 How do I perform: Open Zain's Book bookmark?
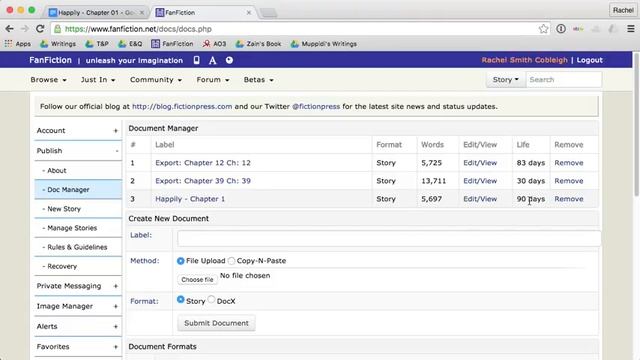[258, 44]
